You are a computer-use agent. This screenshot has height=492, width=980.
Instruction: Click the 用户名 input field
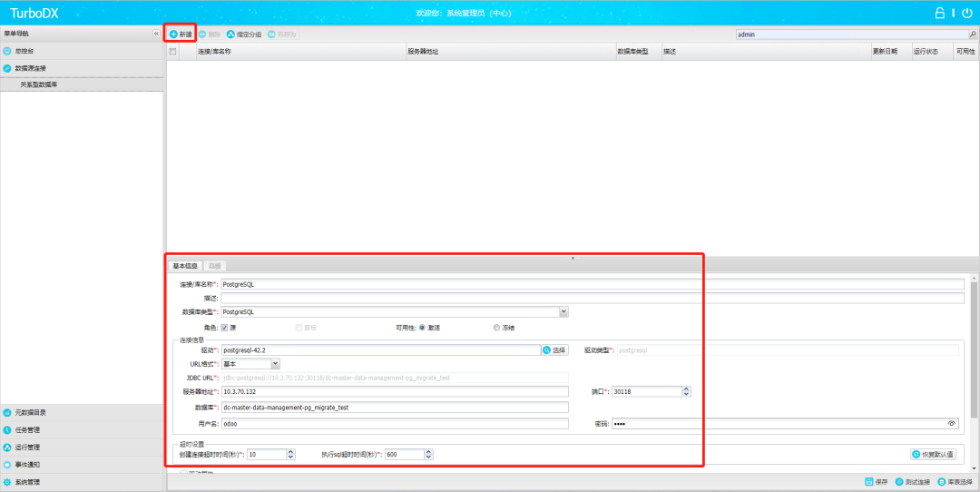pos(395,423)
